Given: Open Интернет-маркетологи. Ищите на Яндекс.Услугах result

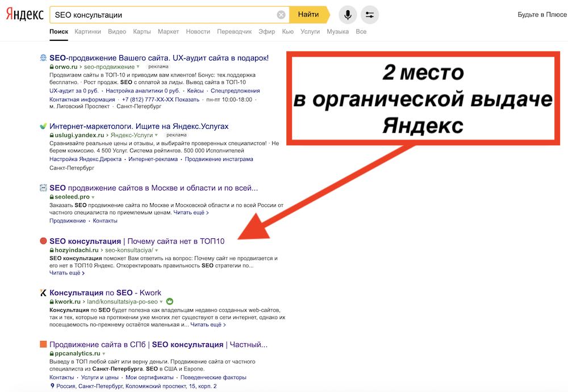Looking at the screenshot, I should 139,127.
